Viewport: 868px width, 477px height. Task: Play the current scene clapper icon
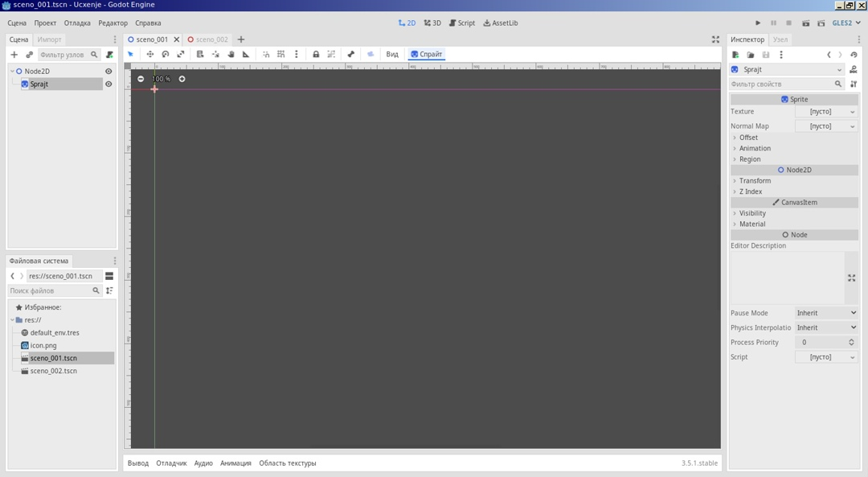pyautogui.click(x=806, y=23)
